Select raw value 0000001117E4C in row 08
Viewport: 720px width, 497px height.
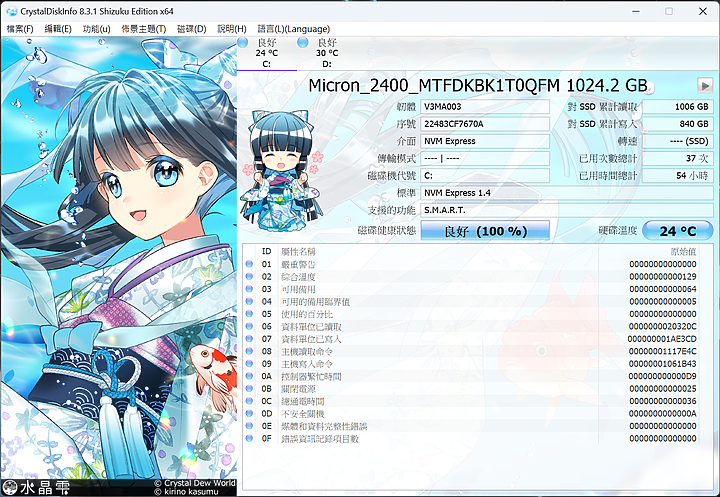coord(663,351)
